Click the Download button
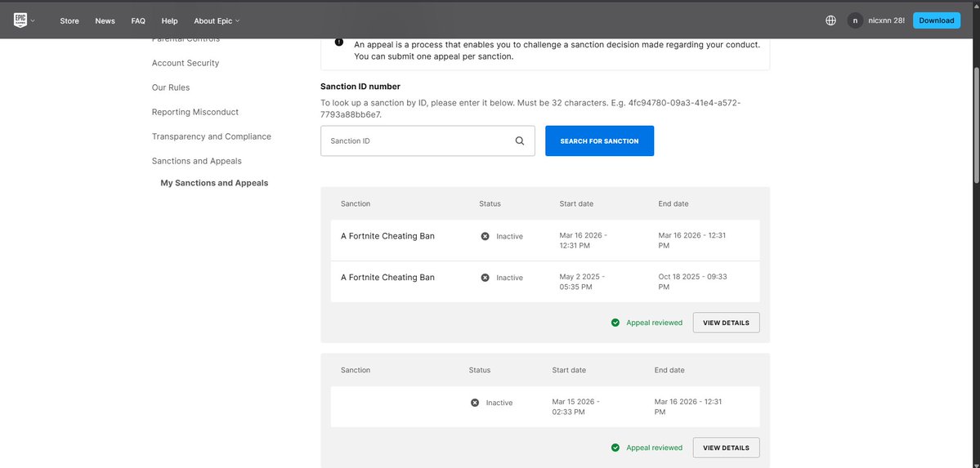 click(936, 20)
